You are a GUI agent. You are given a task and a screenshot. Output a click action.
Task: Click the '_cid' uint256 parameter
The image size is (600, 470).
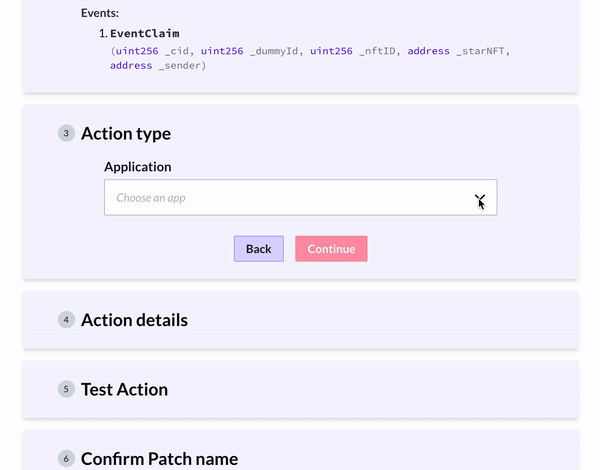178,50
